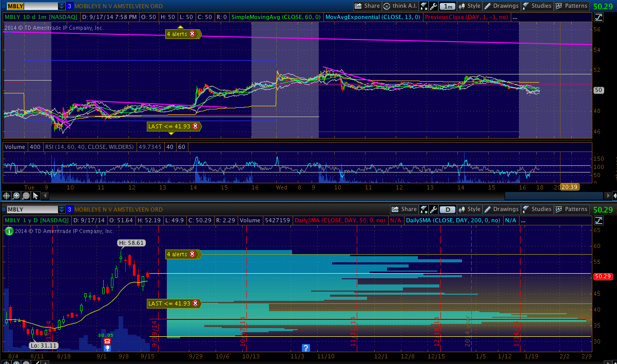Open chart settings wrench in top chart

[434, 6]
